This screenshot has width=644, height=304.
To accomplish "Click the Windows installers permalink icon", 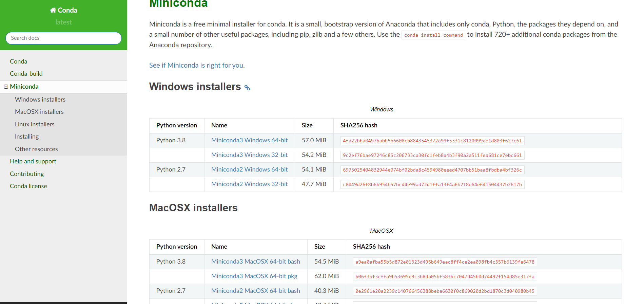I will (247, 88).
